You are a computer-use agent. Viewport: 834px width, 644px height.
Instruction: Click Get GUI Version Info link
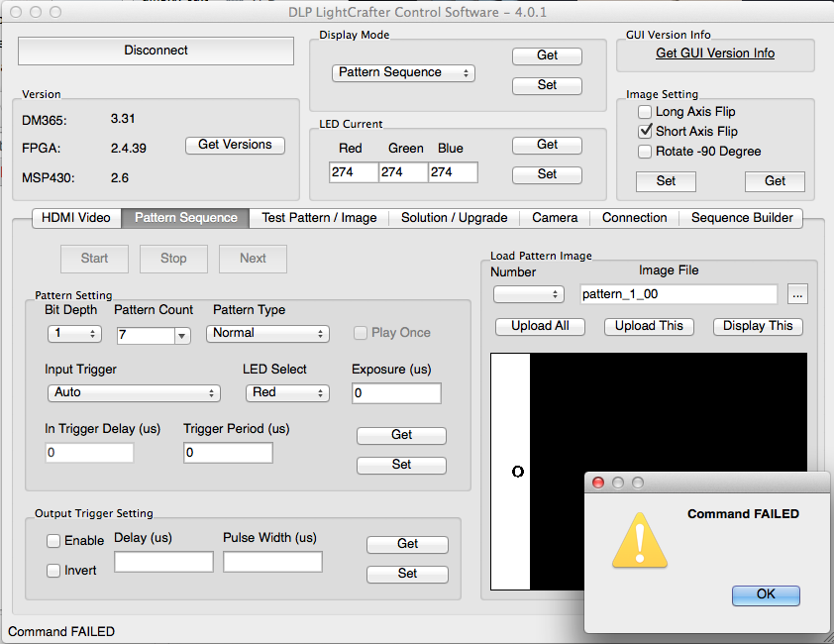coord(715,54)
